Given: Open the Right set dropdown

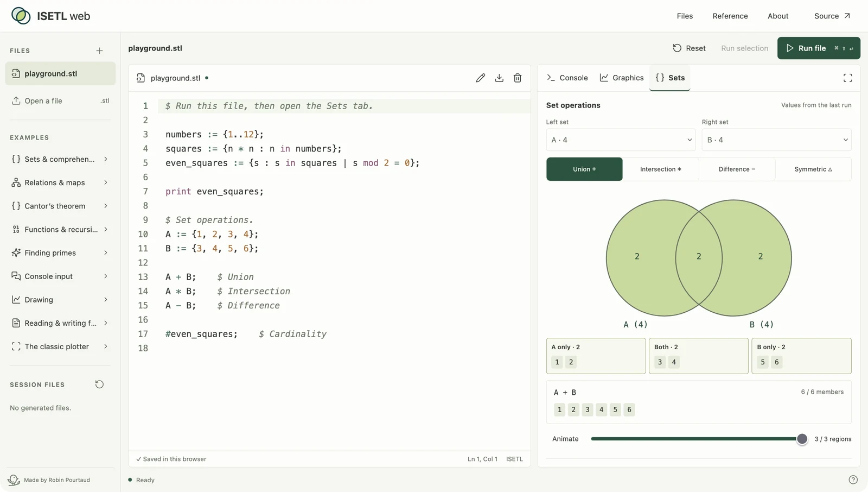Looking at the screenshot, I should pos(776,140).
